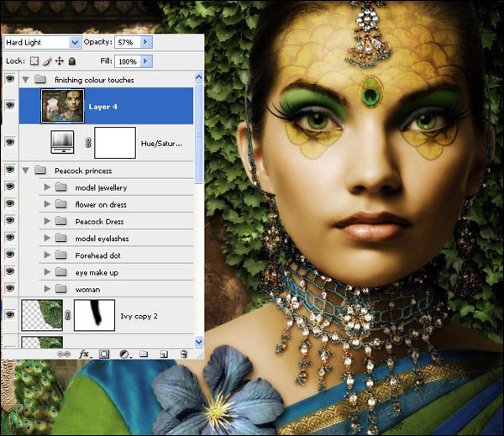Expand the woman group
Viewport: 504px width, 436px height.
(47, 289)
